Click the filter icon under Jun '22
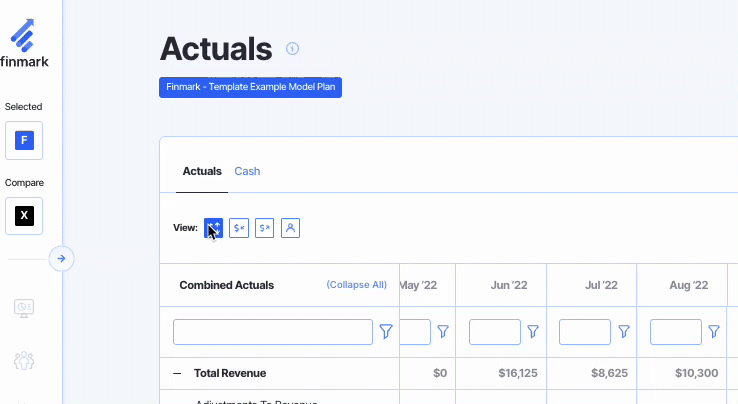The width and height of the screenshot is (738, 404). [533, 331]
